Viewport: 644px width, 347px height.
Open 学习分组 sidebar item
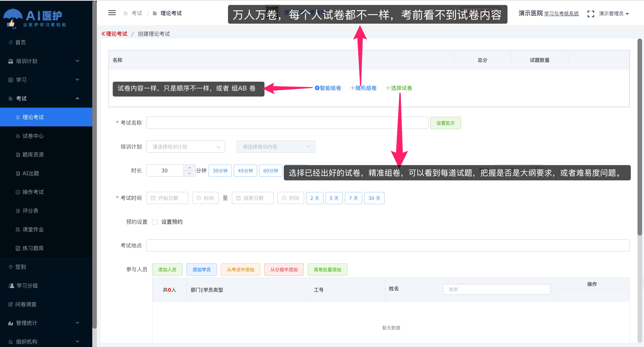pyautogui.click(x=46, y=286)
